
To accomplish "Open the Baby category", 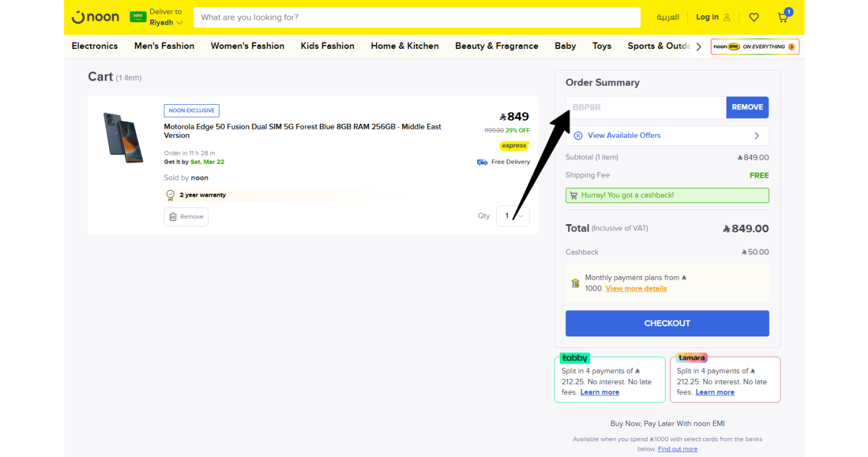I will pos(565,46).
